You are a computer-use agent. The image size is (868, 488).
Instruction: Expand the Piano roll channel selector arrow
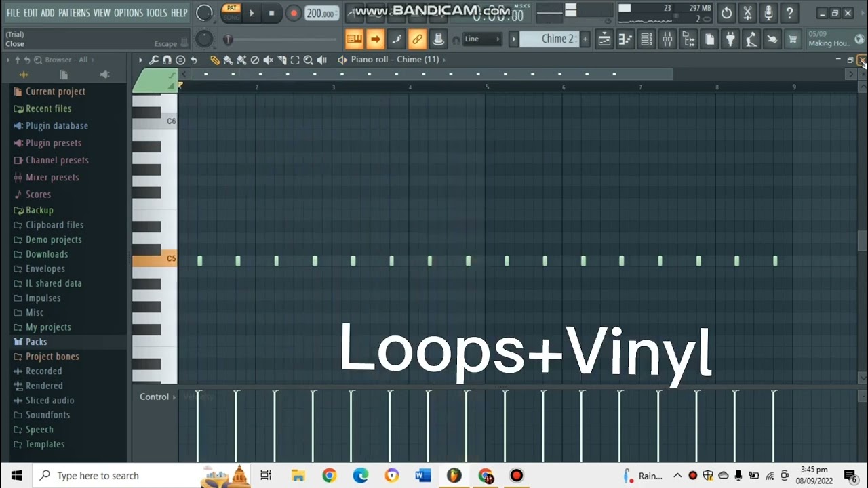(444, 60)
